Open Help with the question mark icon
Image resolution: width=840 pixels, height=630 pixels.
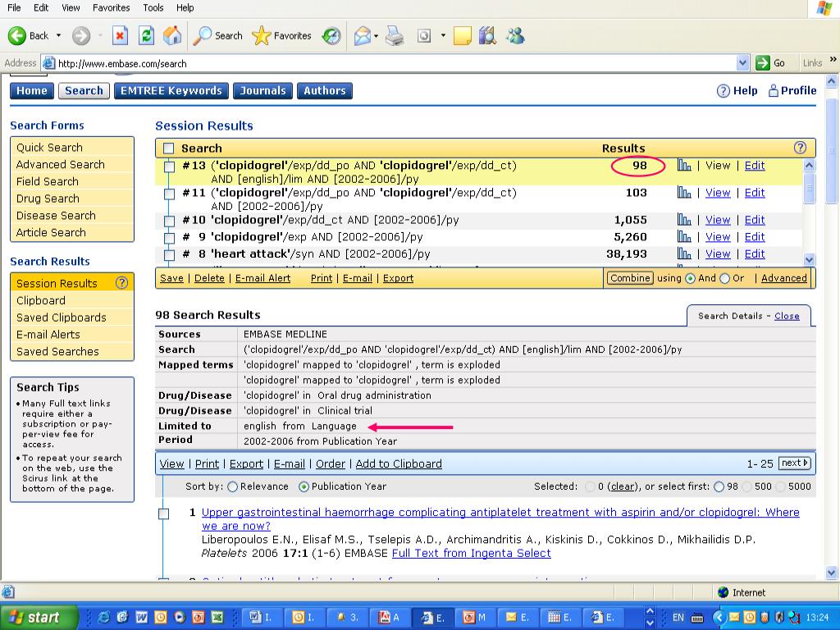point(724,91)
